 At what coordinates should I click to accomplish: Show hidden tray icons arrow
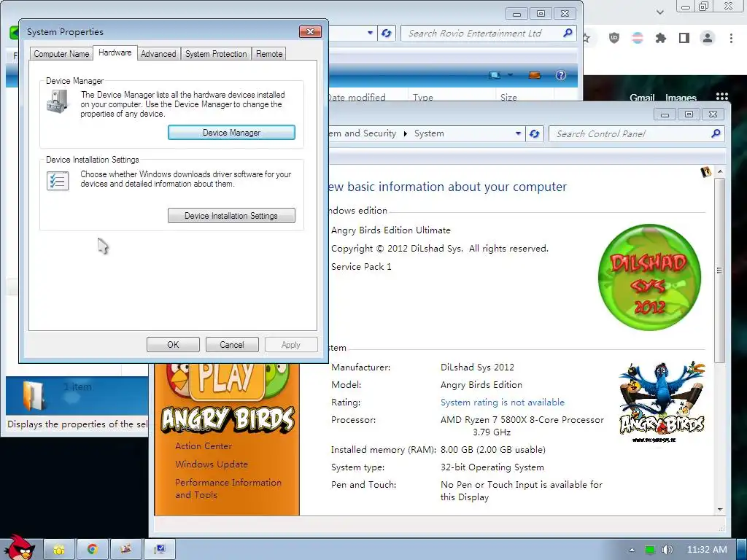pos(632,550)
